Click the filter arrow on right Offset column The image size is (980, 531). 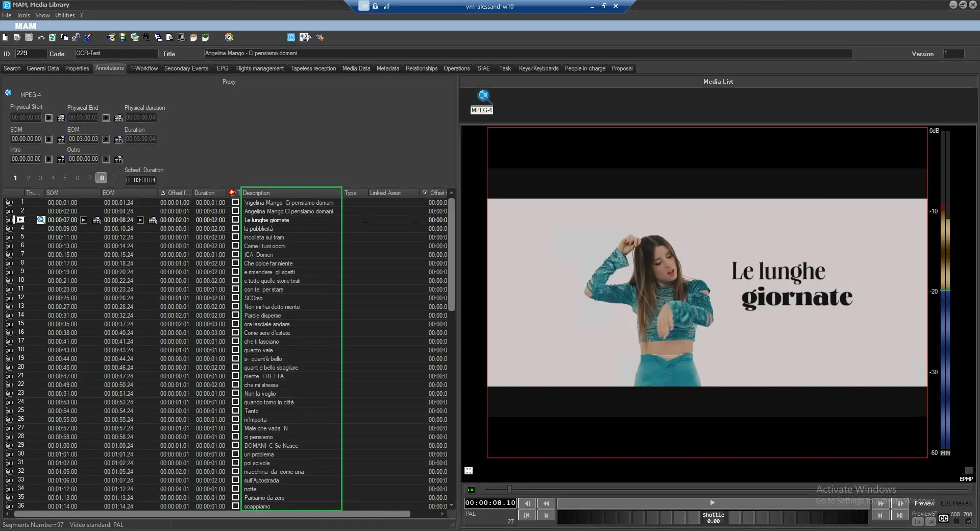coord(424,193)
